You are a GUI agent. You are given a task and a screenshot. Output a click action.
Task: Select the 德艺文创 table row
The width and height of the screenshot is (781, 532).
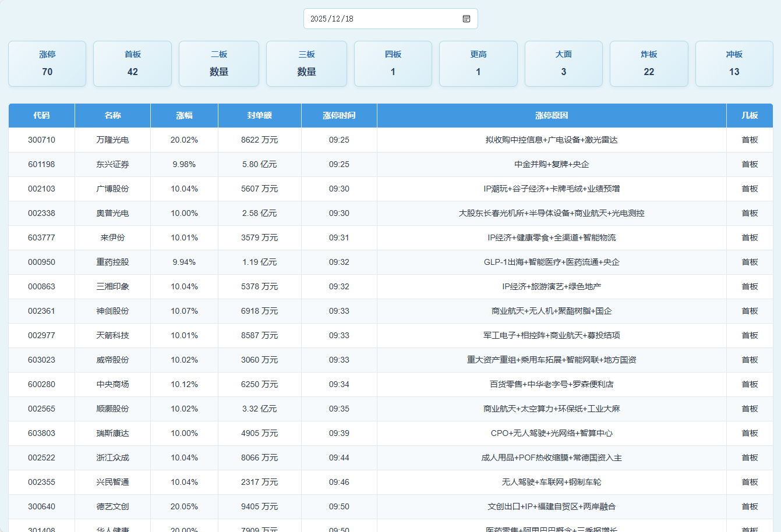pos(112,506)
